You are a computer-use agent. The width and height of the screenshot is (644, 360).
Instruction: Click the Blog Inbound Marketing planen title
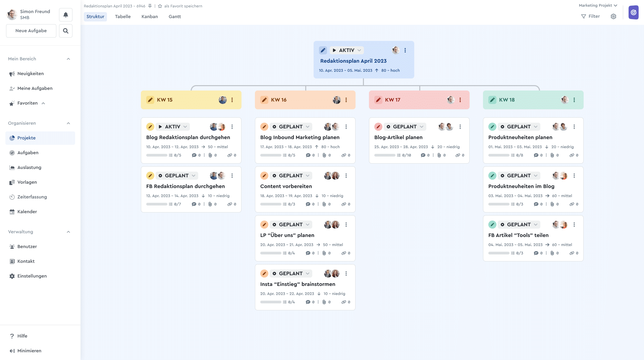pyautogui.click(x=300, y=137)
